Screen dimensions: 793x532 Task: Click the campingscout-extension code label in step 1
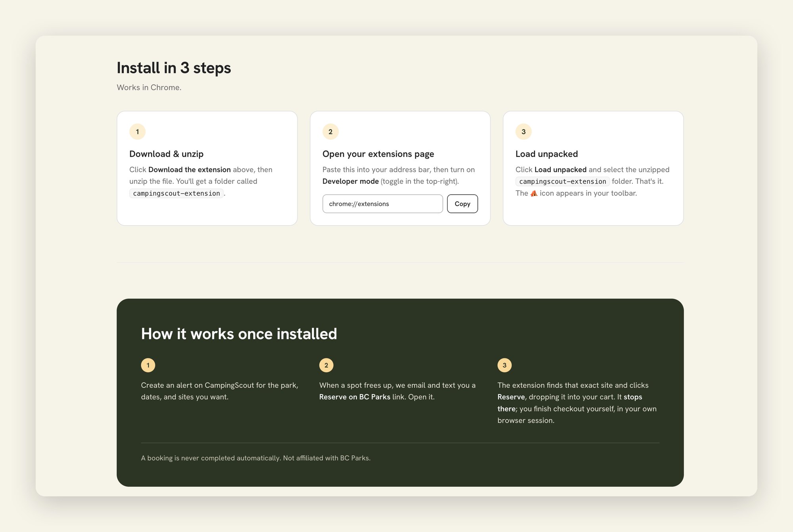tap(176, 193)
